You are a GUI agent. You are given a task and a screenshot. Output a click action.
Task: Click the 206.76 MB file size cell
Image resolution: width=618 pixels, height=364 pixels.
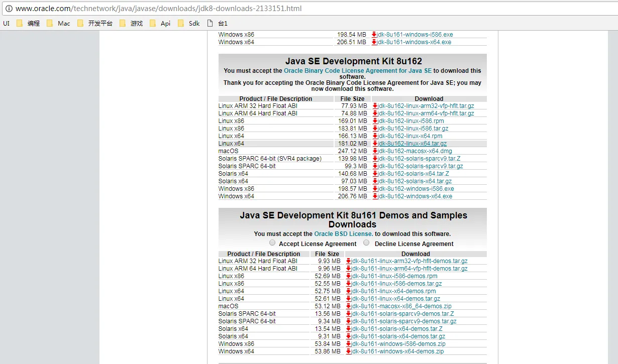coord(353,196)
